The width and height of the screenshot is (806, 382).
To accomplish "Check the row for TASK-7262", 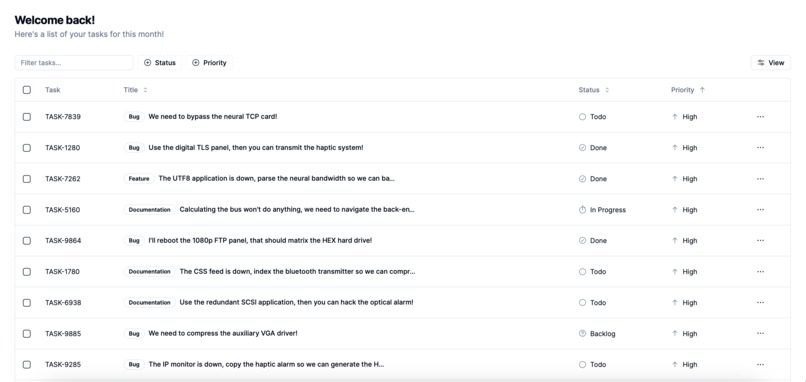I will (x=27, y=179).
